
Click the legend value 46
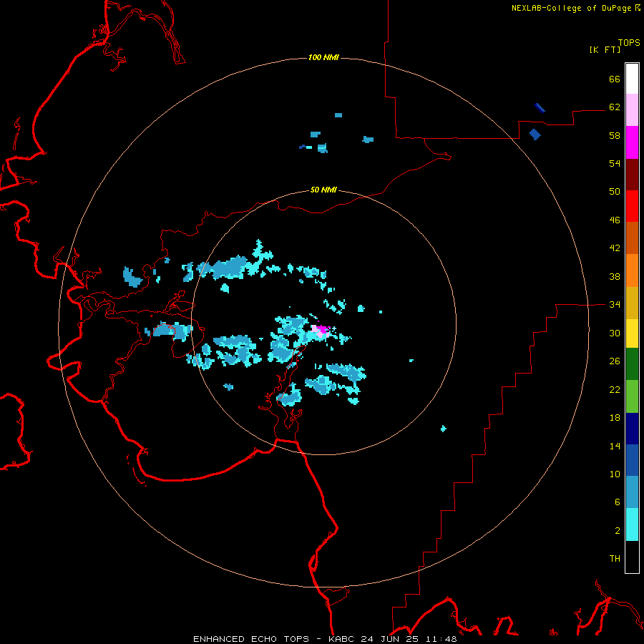pos(615,220)
